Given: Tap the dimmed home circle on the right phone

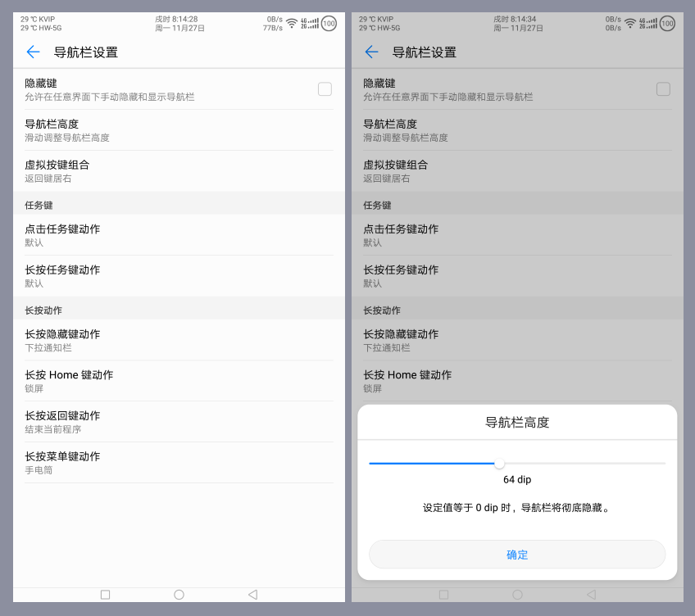Looking at the screenshot, I should coord(517,595).
